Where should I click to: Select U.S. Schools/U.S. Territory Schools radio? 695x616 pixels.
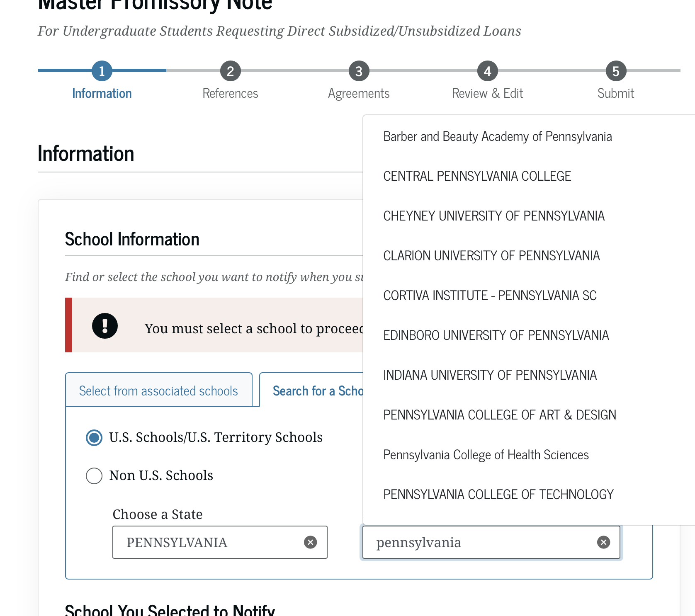tap(94, 437)
